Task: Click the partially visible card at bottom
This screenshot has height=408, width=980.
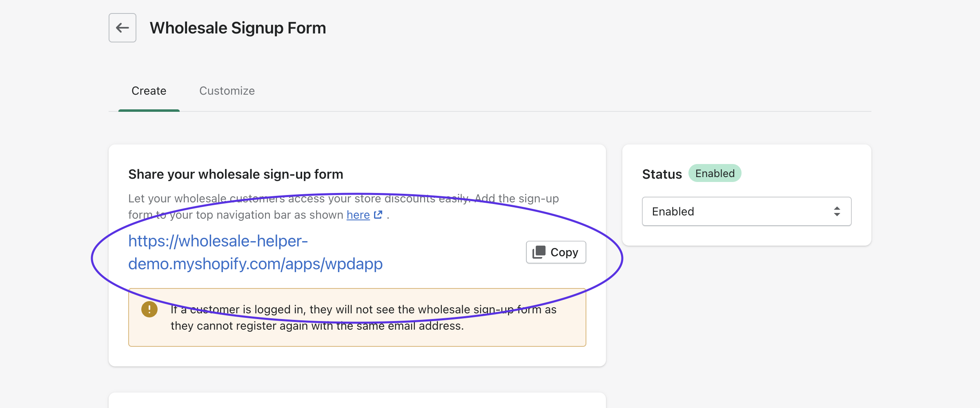Action: click(357, 400)
